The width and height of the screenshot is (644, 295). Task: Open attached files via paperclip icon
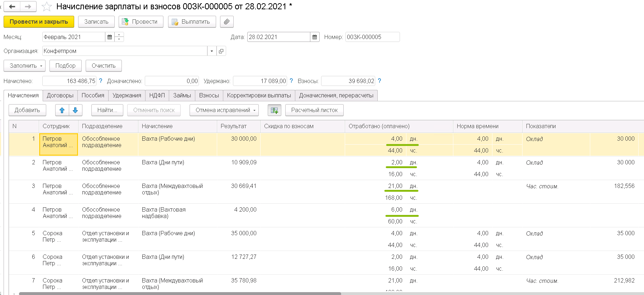226,22
